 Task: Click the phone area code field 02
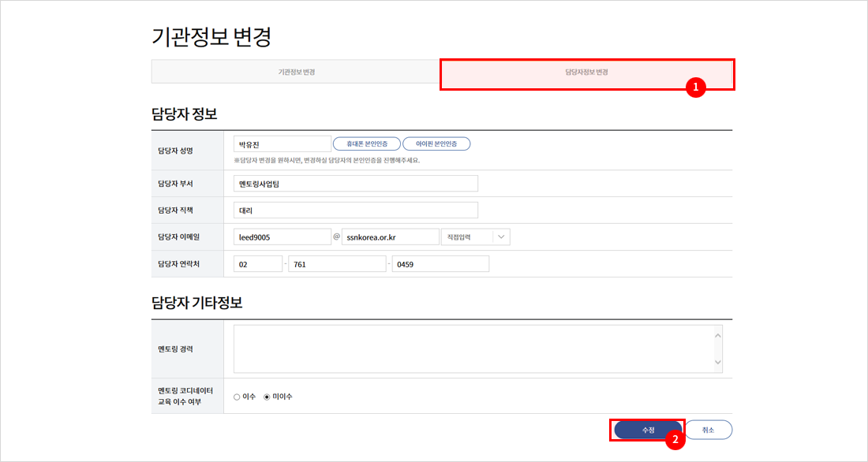click(x=258, y=264)
